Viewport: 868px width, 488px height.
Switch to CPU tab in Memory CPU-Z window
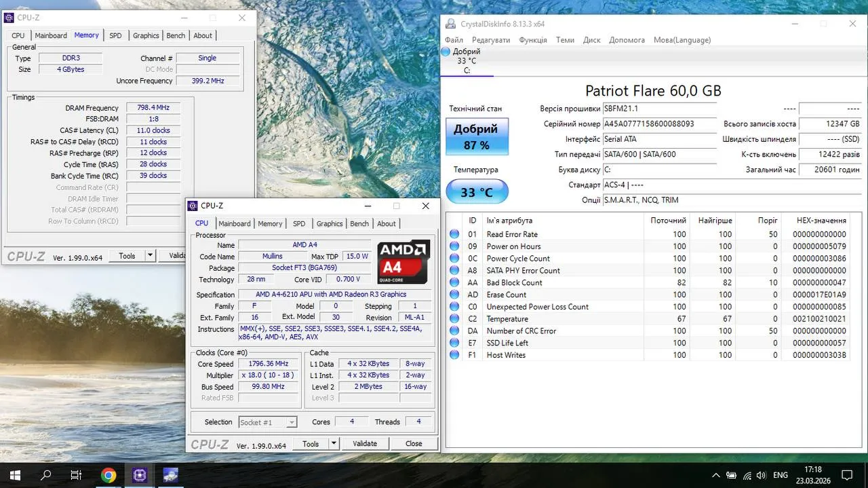[x=18, y=35]
